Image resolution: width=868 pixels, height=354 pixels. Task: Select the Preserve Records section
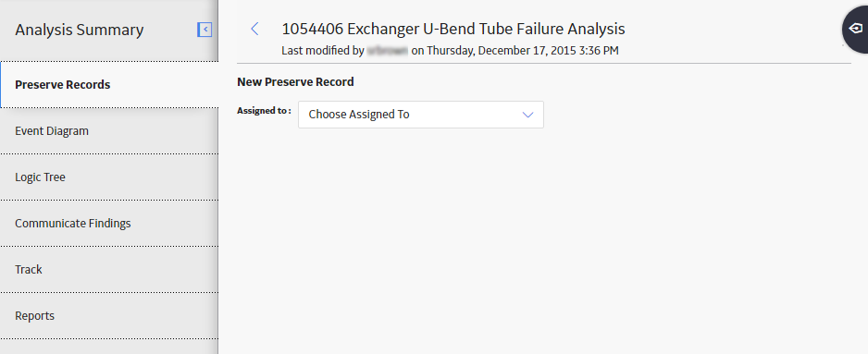(x=109, y=85)
